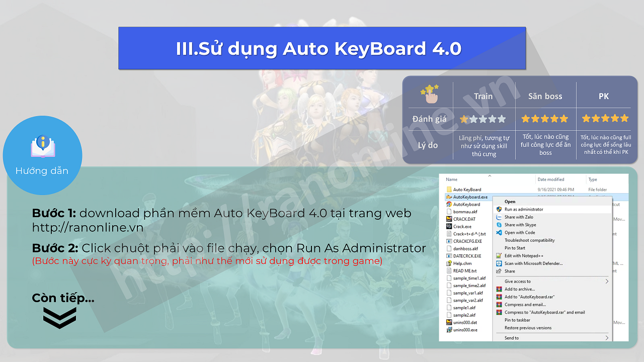Click the Help.chm help file icon
This screenshot has width=644, height=362.
point(449,263)
